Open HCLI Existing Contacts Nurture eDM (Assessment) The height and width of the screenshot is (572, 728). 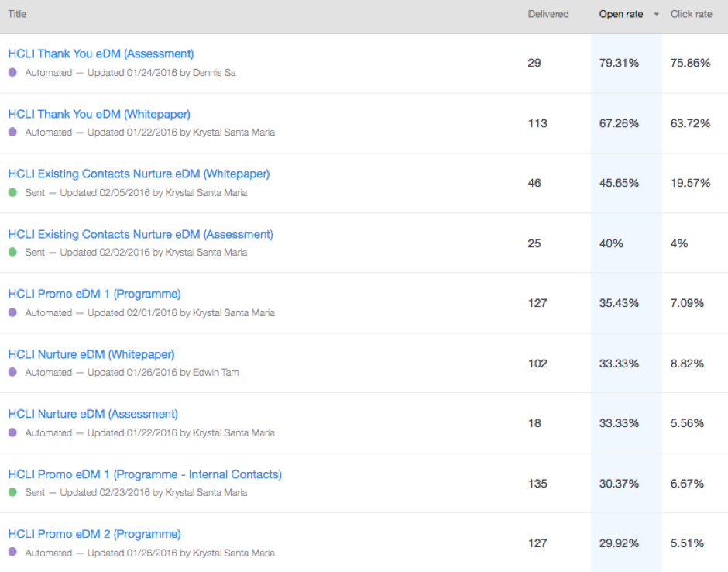tap(140, 234)
